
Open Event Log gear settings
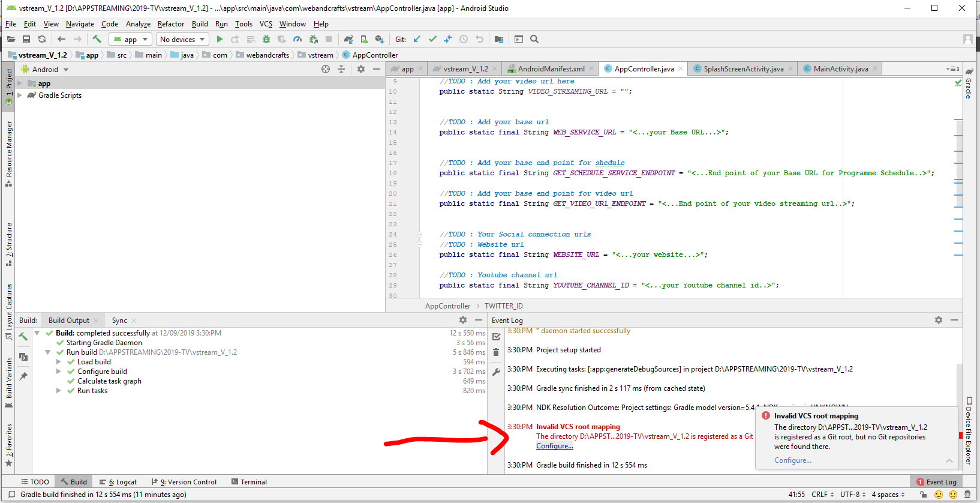939,320
